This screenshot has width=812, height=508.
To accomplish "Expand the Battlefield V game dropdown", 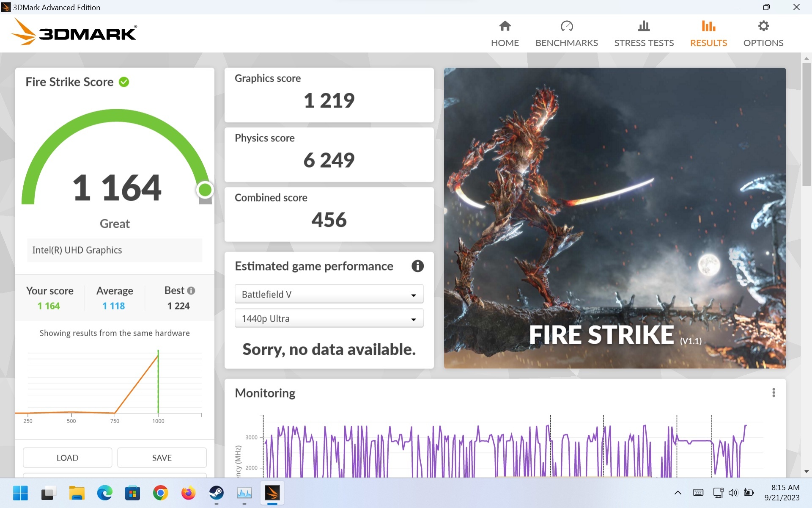I will tap(329, 295).
